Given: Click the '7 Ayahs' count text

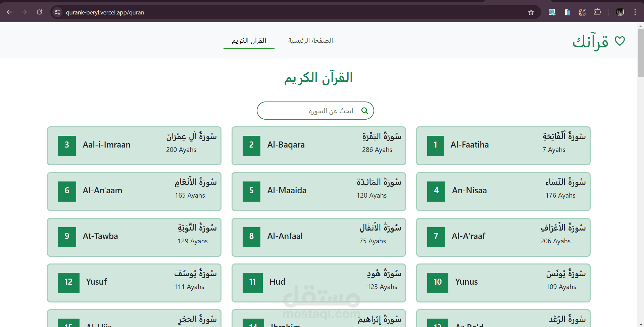Looking at the screenshot, I should (554, 150).
